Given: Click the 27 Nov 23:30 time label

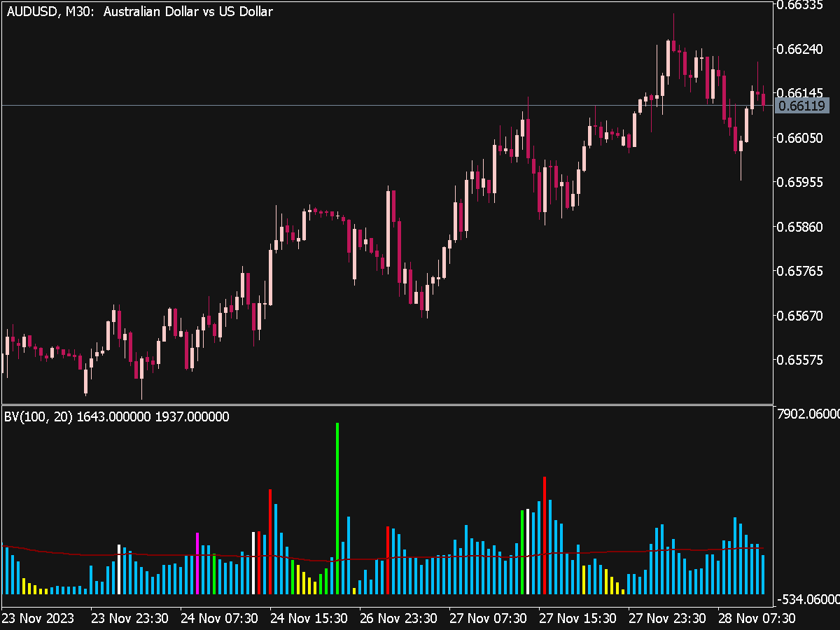Looking at the screenshot, I should point(668,619).
